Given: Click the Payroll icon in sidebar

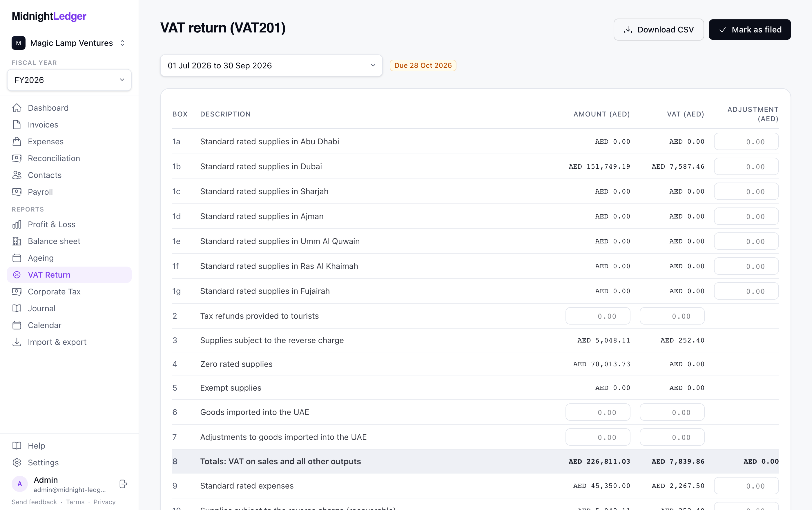Looking at the screenshot, I should pos(17,192).
